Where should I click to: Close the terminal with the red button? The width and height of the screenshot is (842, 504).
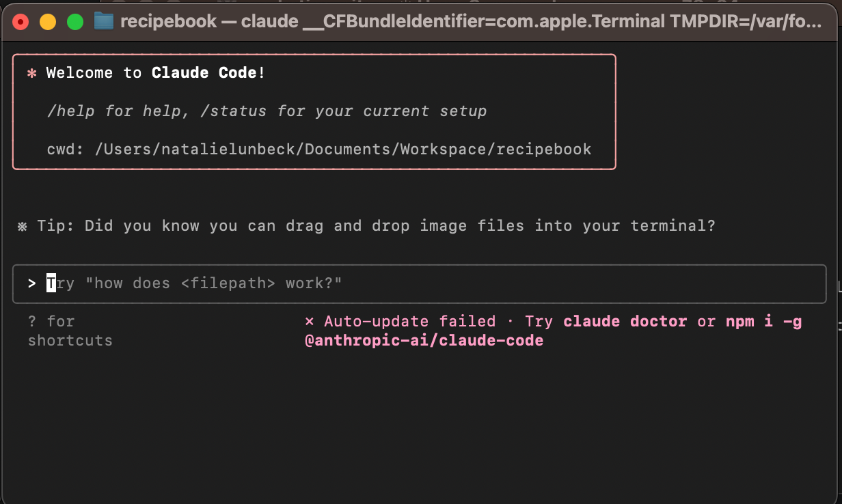click(x=21, y=22)
